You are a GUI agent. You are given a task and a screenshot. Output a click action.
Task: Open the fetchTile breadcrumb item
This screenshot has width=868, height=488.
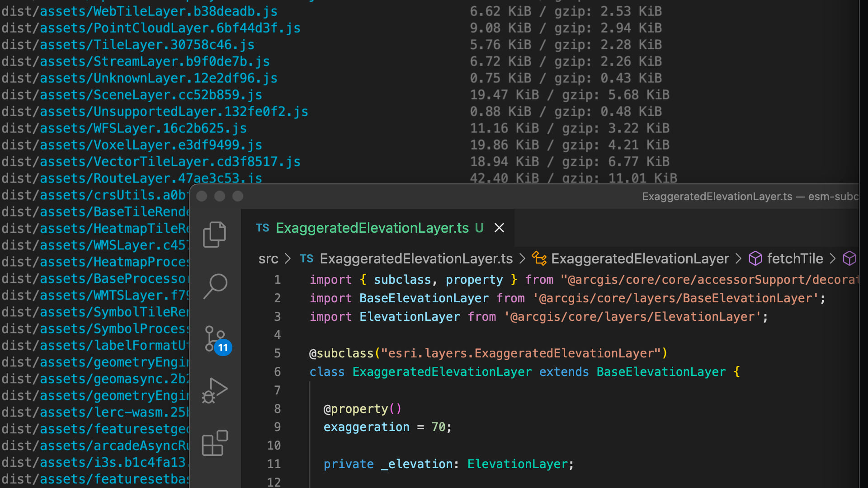795,258
